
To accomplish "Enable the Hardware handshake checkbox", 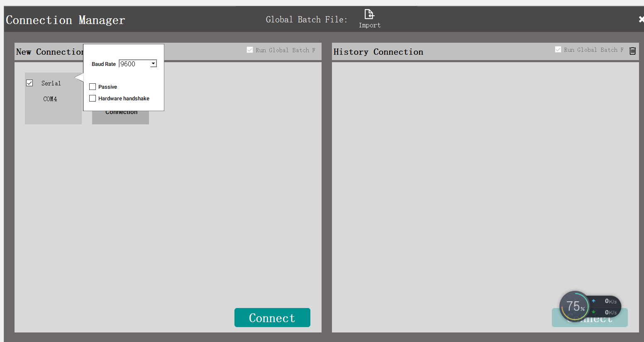I will point(92,98).
